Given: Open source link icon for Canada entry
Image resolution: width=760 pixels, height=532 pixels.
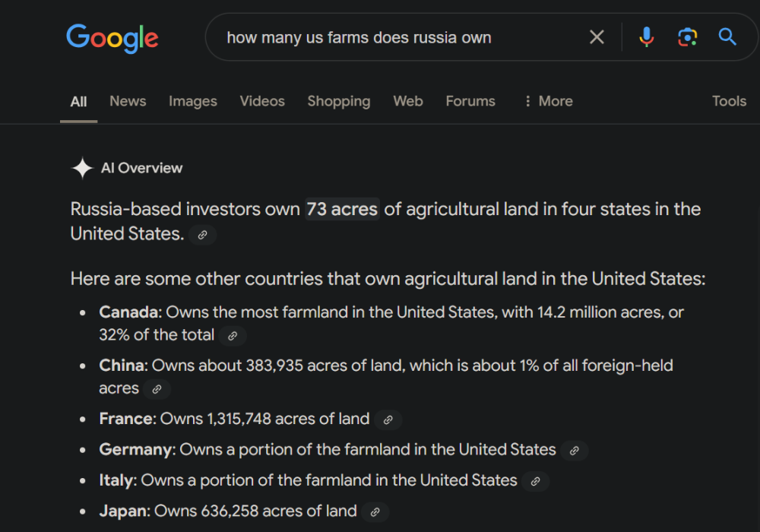Looking at the screenshot, I should tap(233, 335).
